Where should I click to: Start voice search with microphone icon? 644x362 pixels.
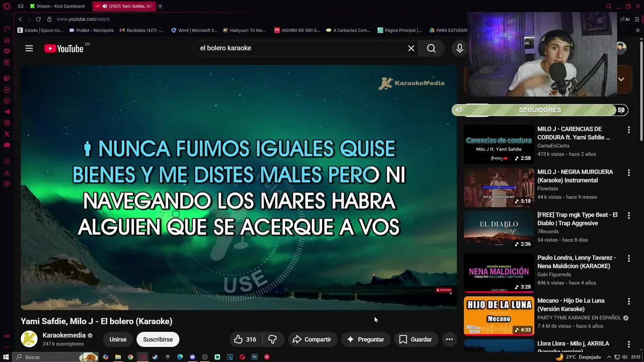459,48
